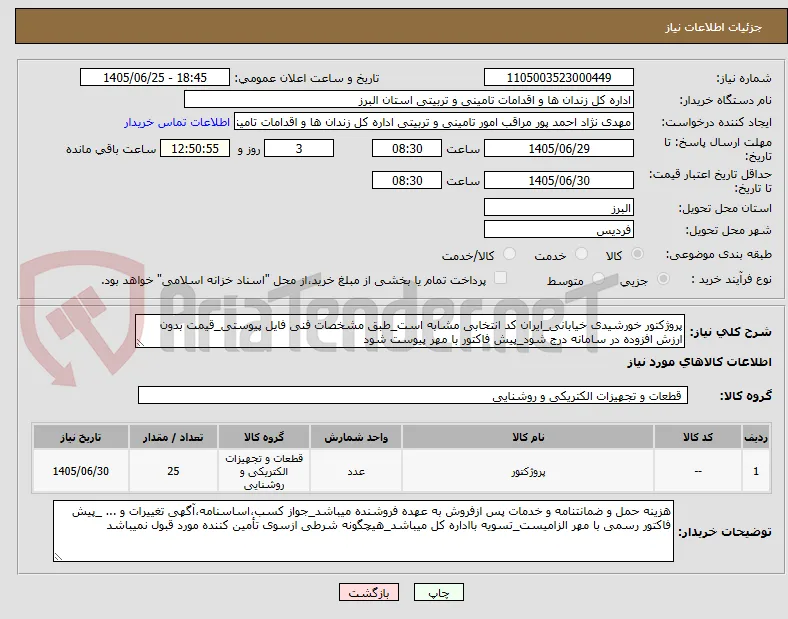The width and height of the screenshot is (788, 619).
Task: Click the quantity cell showing 25
Action: tap(173, 471)
